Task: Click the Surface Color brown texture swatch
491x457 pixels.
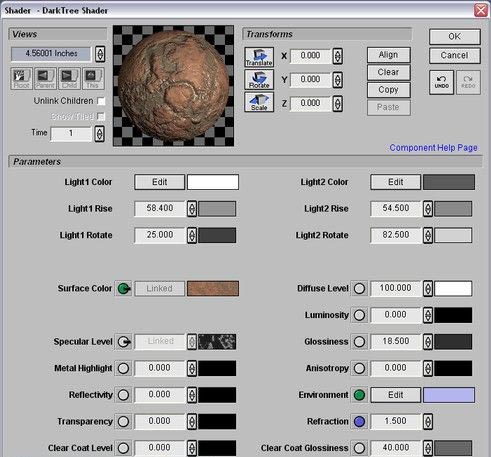Action: pyautogui.click(x=213, y=289)
